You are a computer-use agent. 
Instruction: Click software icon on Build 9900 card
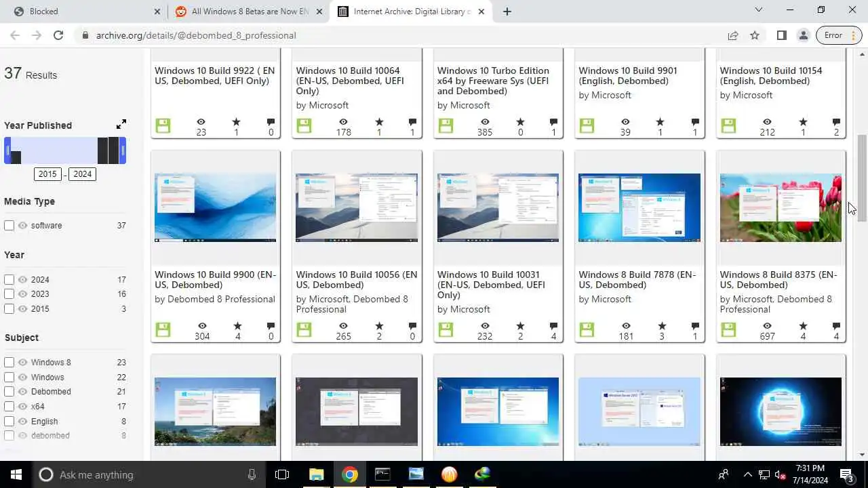(163, 329)
